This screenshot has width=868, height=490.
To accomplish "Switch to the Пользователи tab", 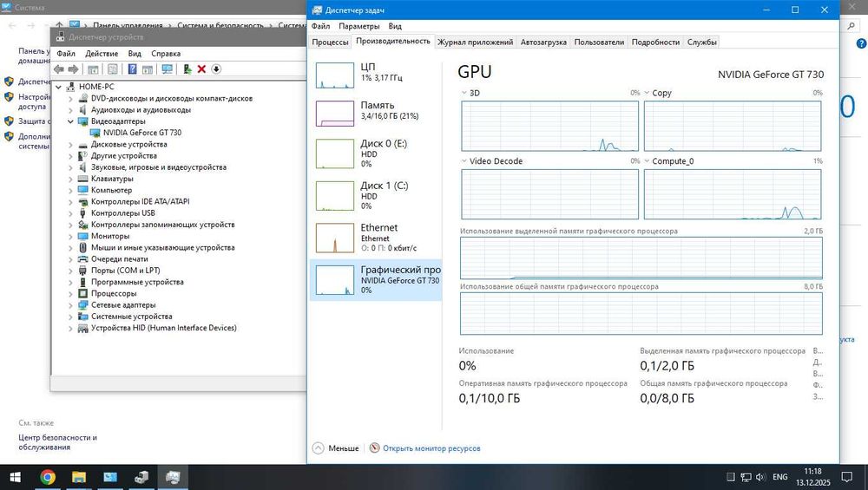I will coord(599,42).
